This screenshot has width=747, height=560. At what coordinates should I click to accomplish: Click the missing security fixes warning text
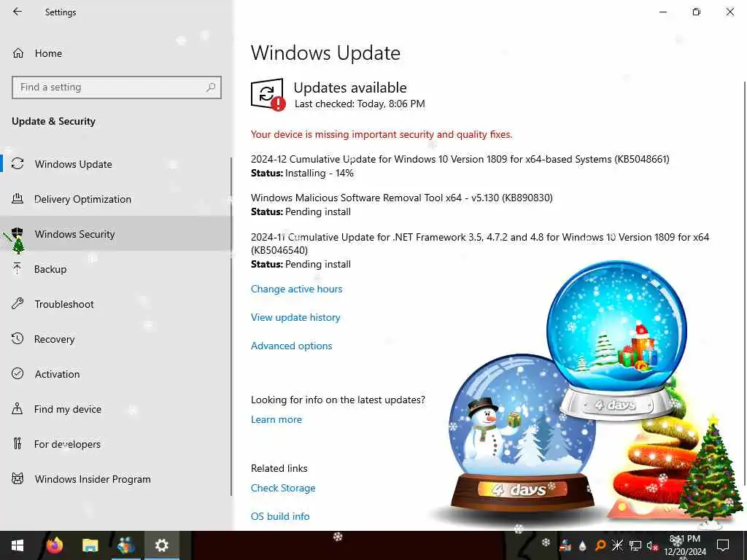point(382,135)
